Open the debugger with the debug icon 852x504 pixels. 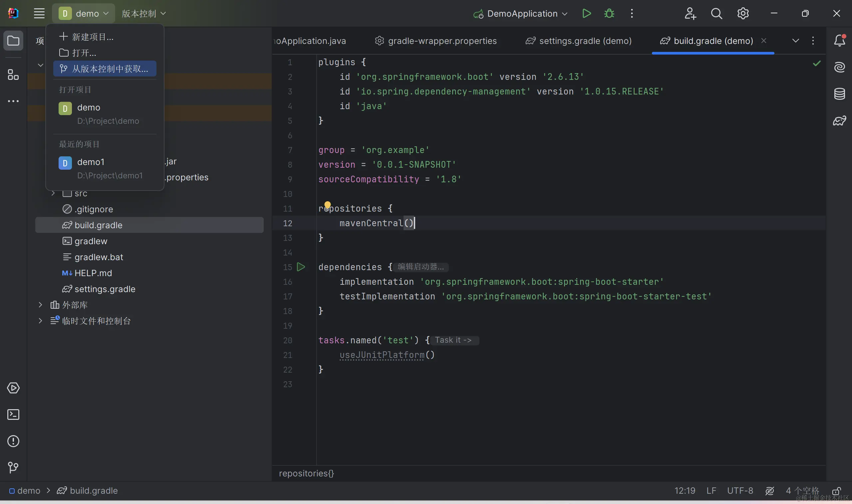pos(609,13)
